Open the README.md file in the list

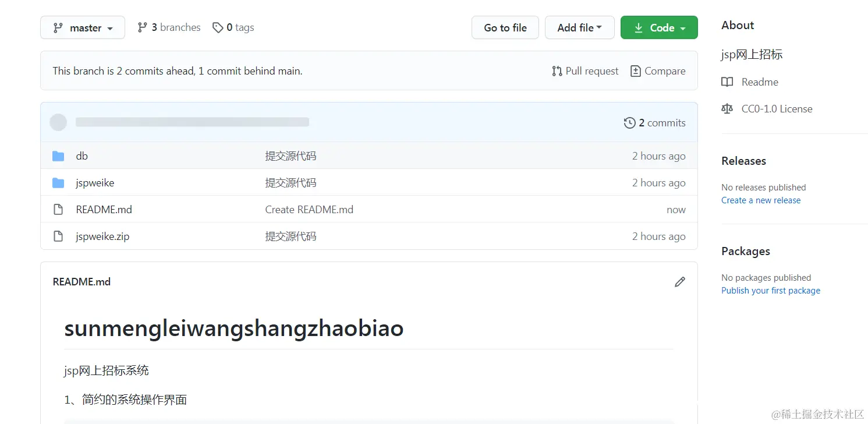(104, 210)
